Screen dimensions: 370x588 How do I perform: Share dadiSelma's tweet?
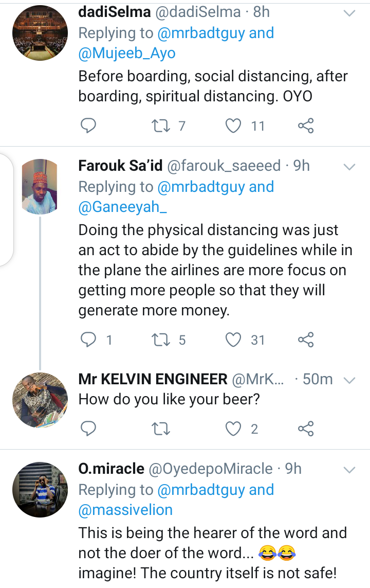pos(306,126)
